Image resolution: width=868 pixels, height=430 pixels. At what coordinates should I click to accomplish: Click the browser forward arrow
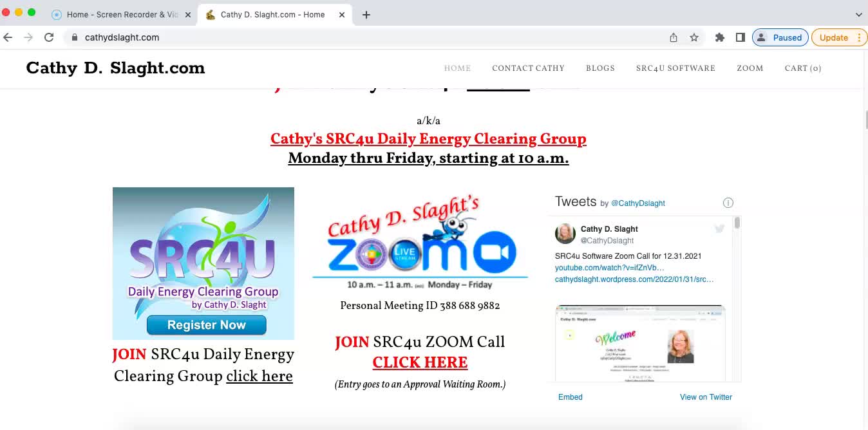(28, 37)
